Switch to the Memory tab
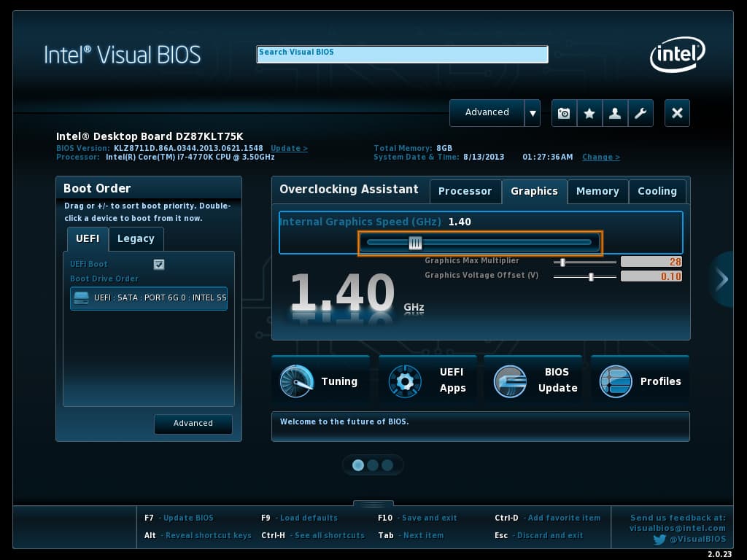The width and height of the screenshot is (747, 560). [x=597, y=191]
